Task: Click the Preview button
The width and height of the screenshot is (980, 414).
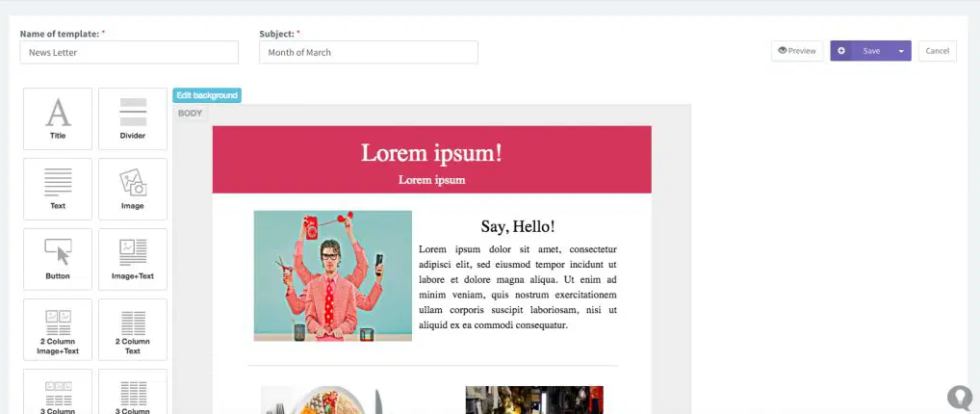Action: tap(797, 51)
